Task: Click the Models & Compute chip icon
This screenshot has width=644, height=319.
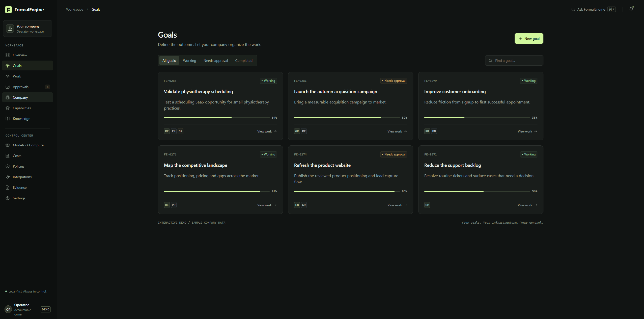Action: pos(8,145)
